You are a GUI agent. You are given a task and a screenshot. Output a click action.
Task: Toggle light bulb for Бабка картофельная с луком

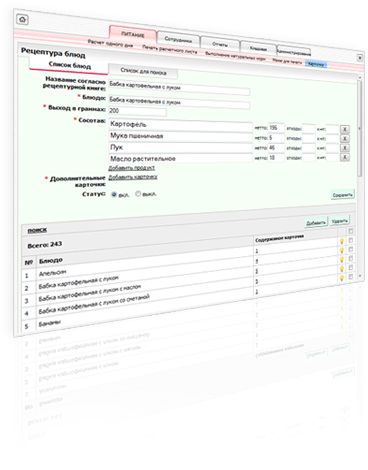click(x=341, y=250)
